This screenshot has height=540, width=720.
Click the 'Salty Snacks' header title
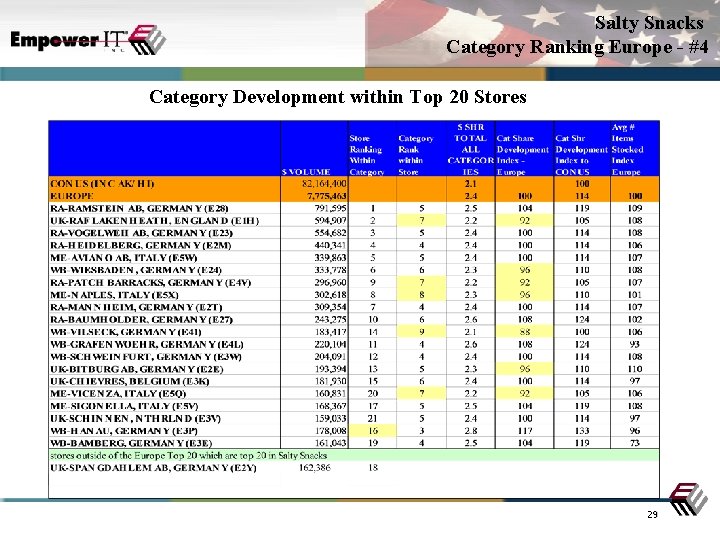[x=649, y=22]
